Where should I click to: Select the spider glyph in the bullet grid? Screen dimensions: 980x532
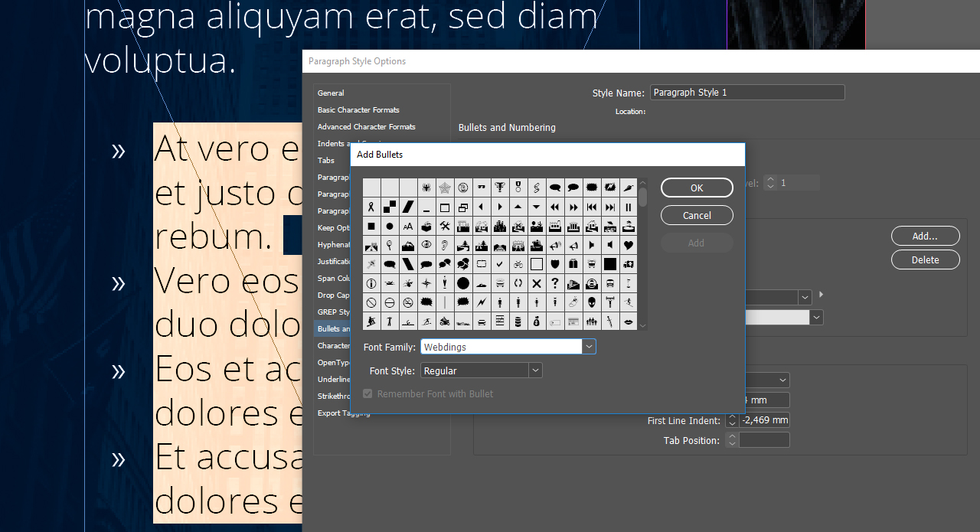pyautogui.click(x=426, y=188)
